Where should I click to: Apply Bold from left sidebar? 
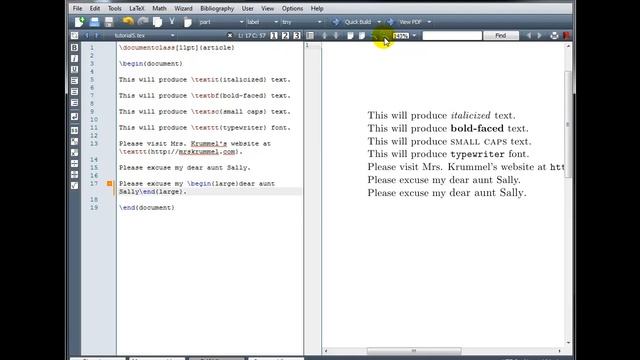click(x=74, y=48)
